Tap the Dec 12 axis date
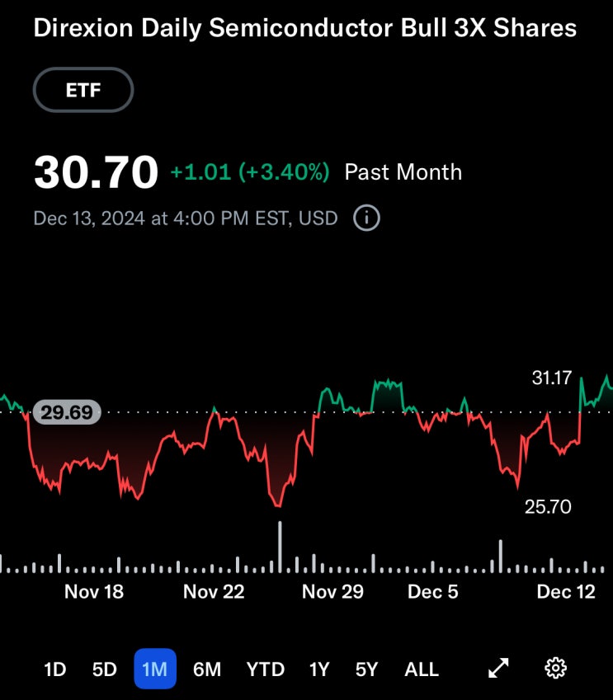Viewport: 613px width, 700px height. click(x=566, y=592)
